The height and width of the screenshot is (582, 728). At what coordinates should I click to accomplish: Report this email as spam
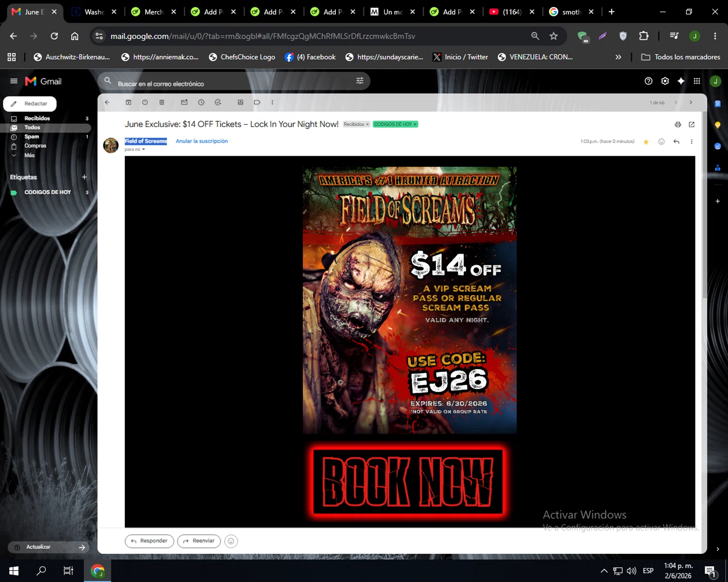click(x=145, y=102)
